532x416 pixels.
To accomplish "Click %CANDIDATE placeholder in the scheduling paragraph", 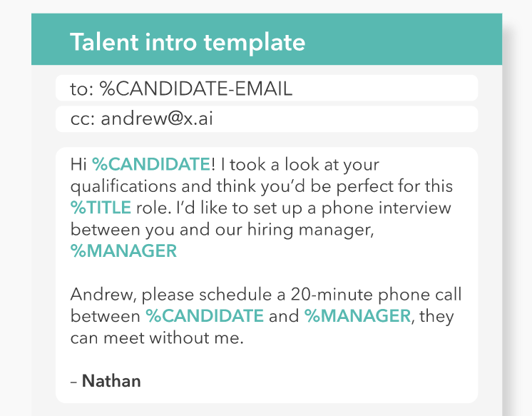I will coord(205,316).
